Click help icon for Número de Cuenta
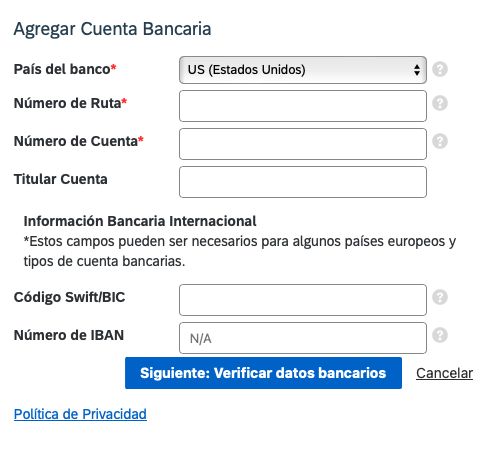The width and height of the screenshot is (489, 450). point(440,141)
